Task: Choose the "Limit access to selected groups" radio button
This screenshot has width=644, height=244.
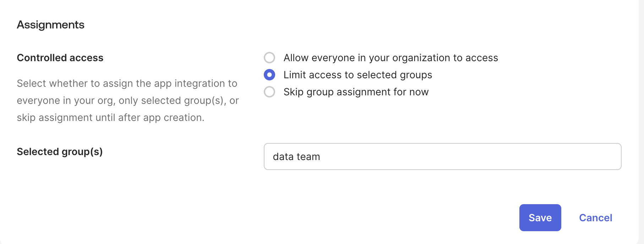Action: coord(269,75)
